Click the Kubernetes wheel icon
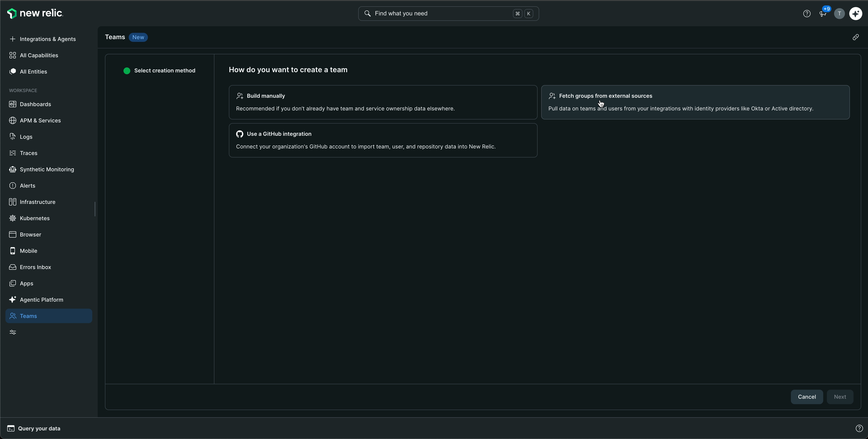 point(13,218)
